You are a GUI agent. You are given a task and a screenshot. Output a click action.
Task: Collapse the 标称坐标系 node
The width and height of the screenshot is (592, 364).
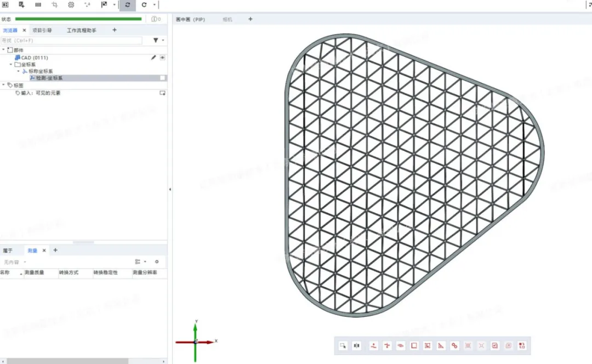[x=18, y=71]
